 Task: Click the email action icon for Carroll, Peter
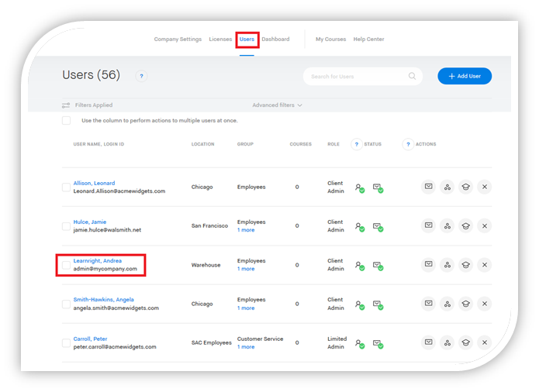tap(428, 342)
